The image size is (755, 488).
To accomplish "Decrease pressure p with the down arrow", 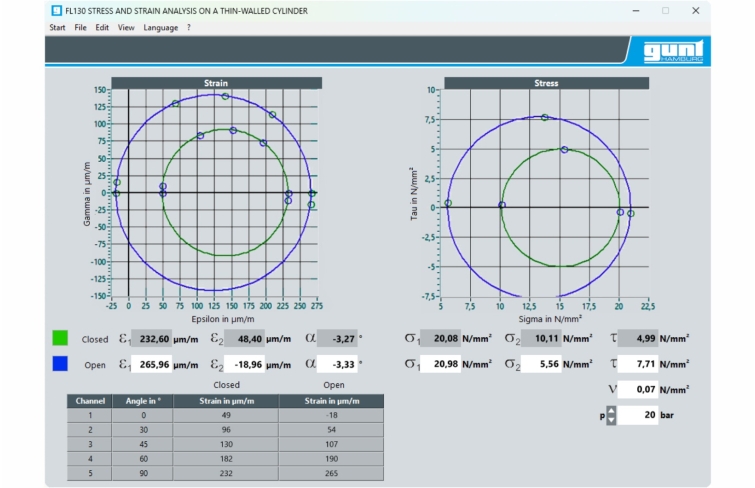I will click(611, 419).
